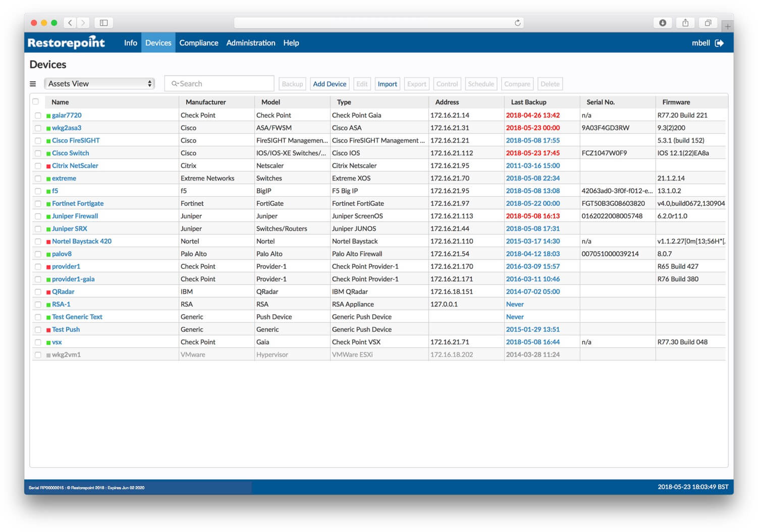758x532 pixels.
Task: Select the checkbox for the f5 device
Action: [x=38, y=191]
